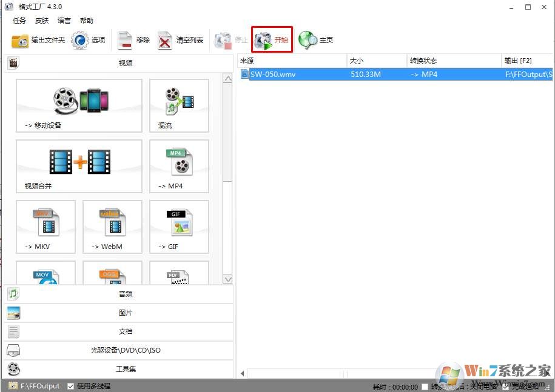555x392 pixels.
Task: Open the Options (选项) settings
Action: tap(89, 41)
